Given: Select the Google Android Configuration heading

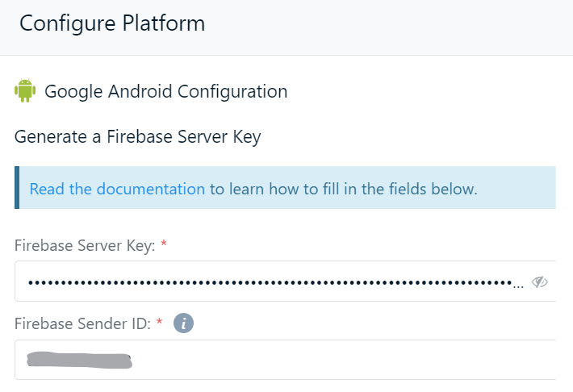Looking at the screenshot, I should pos(166,91).
